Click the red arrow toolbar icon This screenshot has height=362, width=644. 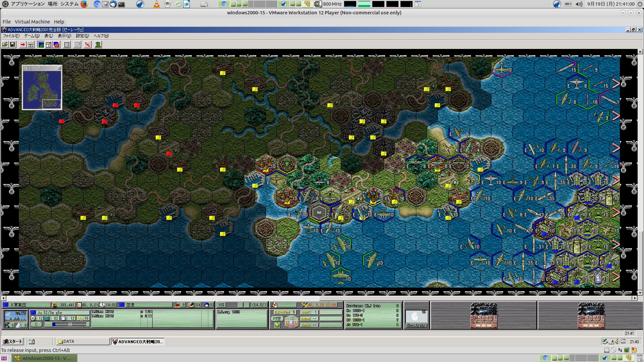tap(22, 45)
